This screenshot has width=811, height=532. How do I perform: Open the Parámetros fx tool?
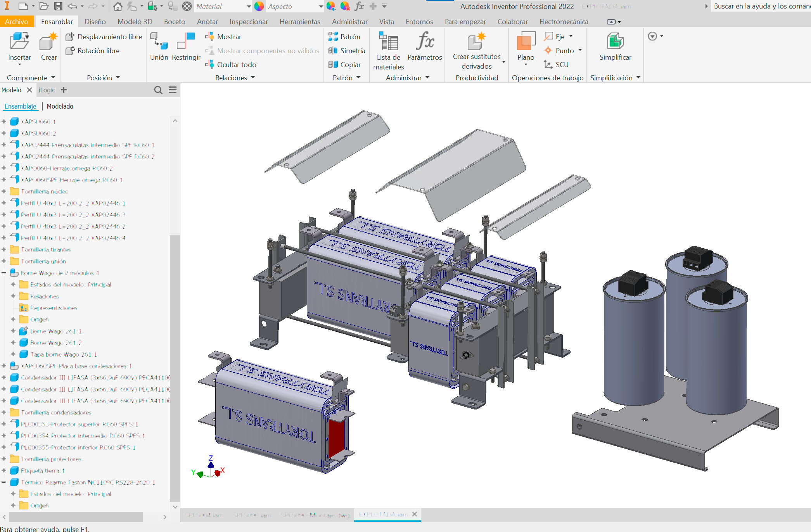pos(425,42)
